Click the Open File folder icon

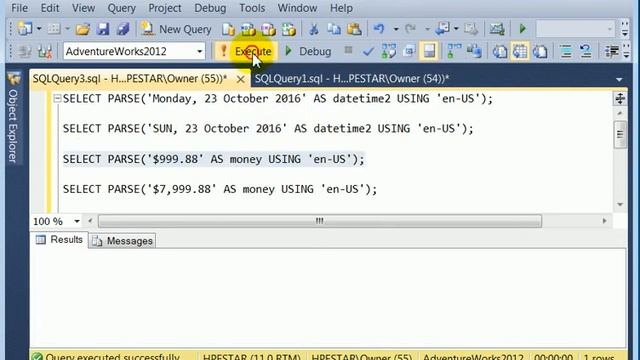(x=83, y=29)
